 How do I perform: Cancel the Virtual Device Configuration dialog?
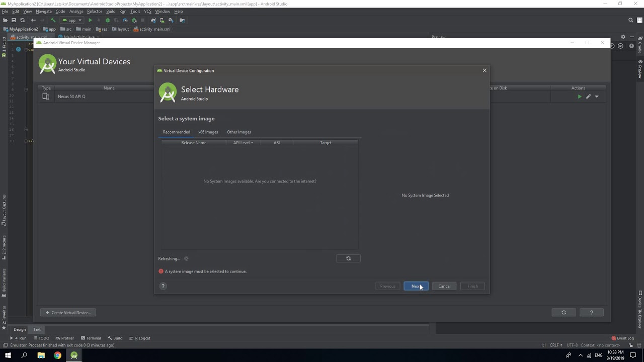[x=444, y=286]
